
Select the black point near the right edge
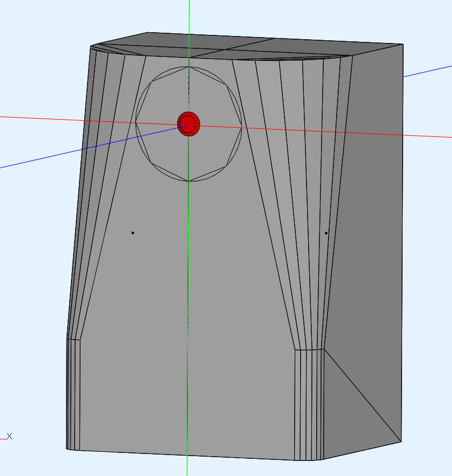(326, 233)
